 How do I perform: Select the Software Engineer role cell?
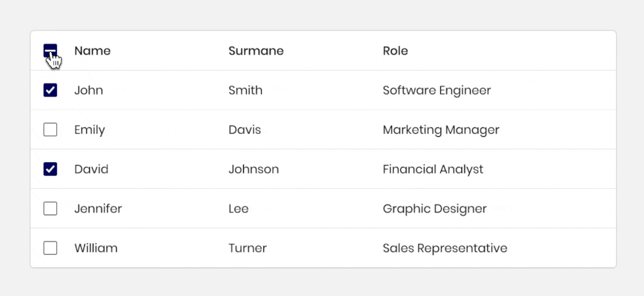click(437, 91)
